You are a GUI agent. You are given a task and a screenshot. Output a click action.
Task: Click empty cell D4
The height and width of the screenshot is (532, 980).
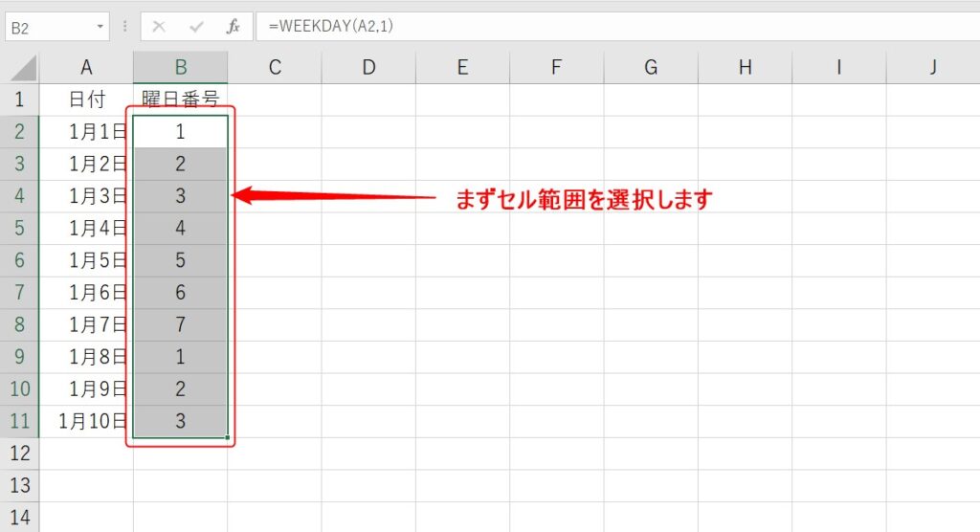(x=368, y=195)
